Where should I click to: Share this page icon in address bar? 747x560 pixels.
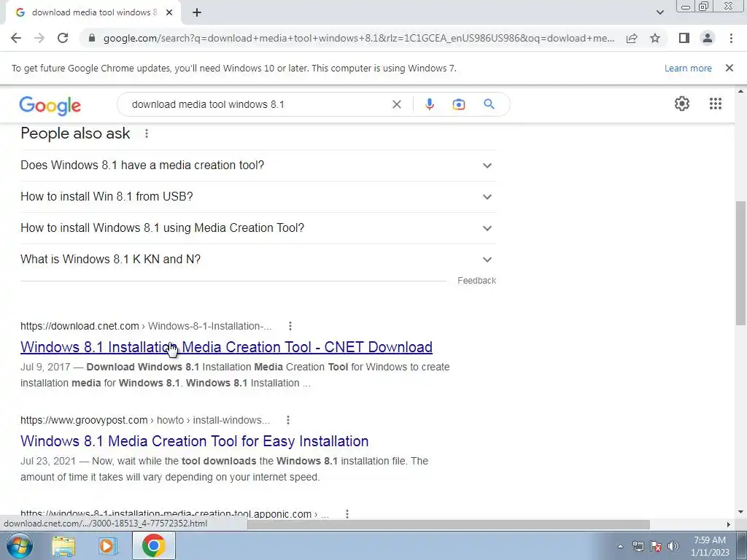click(632, 38)
